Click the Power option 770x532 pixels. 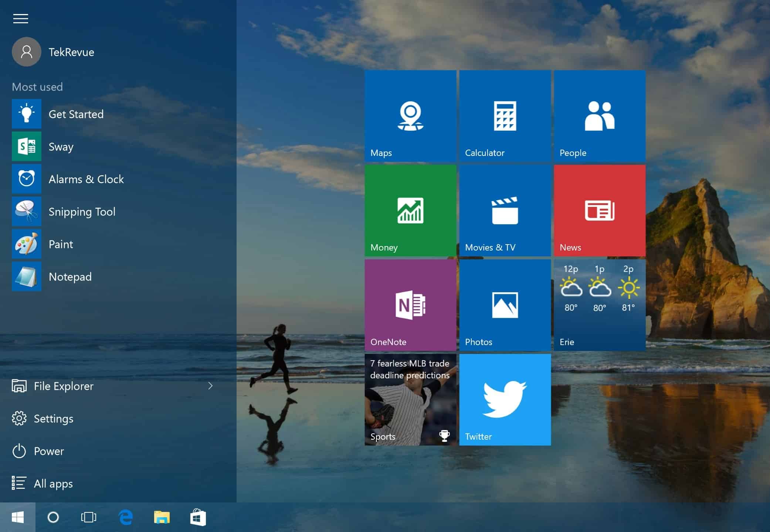coord(48,451)
